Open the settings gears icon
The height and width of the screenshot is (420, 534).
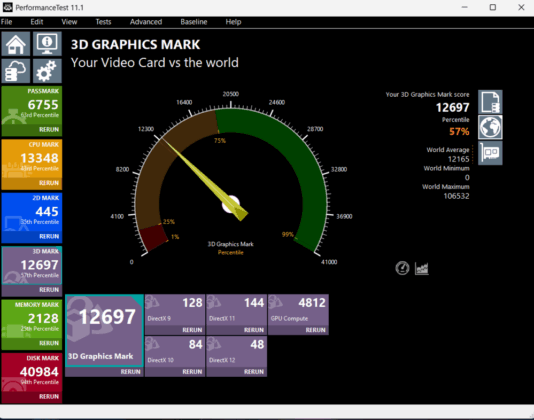pos(47,71)
